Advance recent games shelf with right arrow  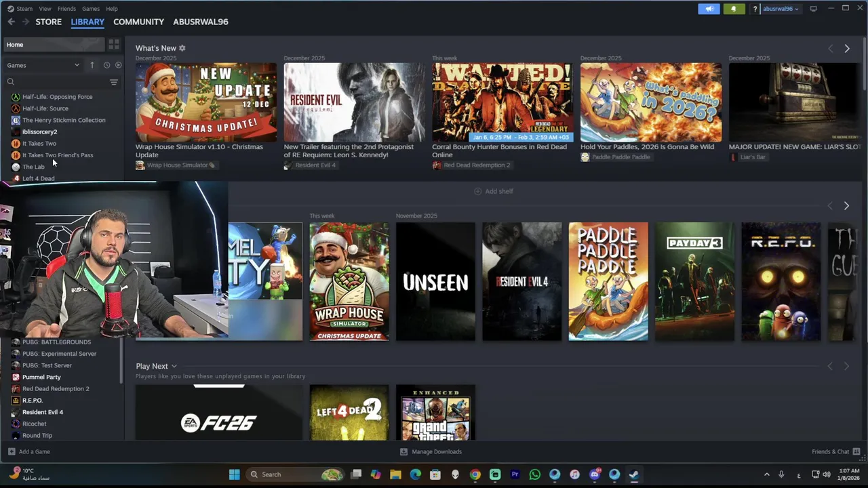point(846,205)
